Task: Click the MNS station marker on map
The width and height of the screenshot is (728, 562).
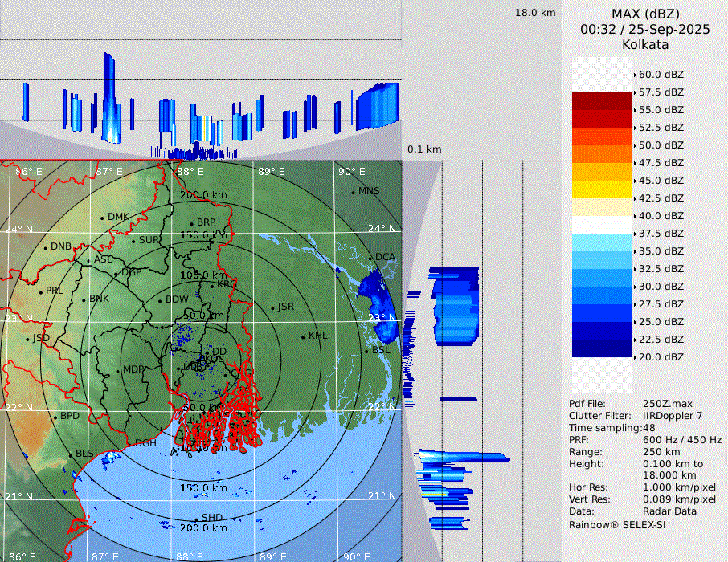Action: pos(354,192)
